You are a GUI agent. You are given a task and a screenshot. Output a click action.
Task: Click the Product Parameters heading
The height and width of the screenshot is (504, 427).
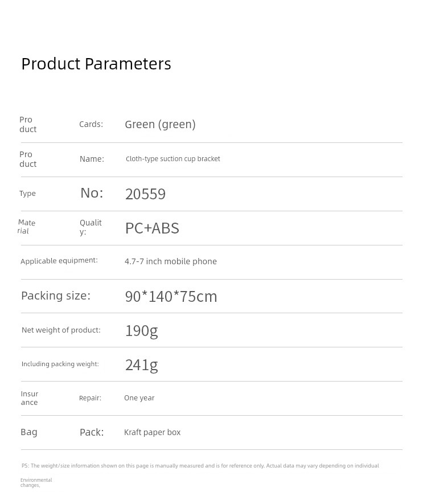click(96, 64)
